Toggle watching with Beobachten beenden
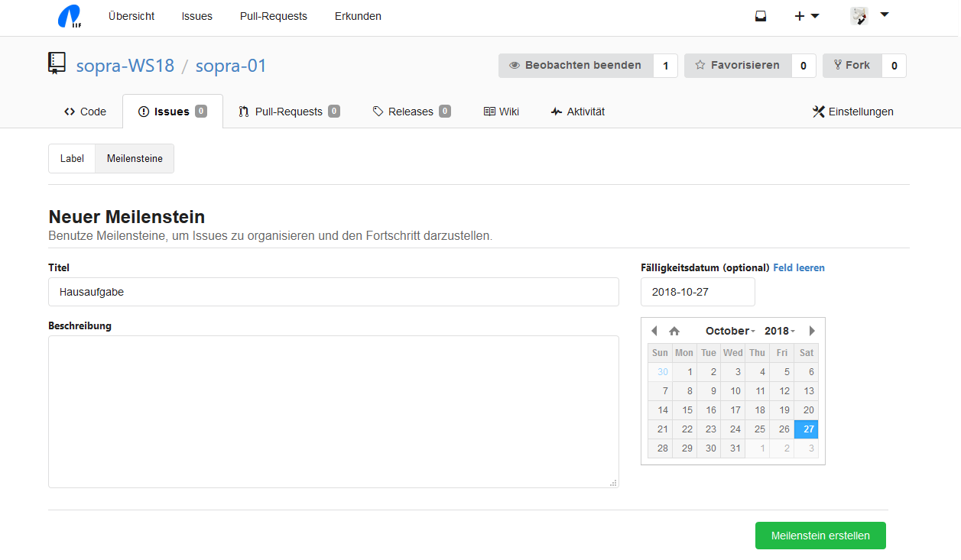This screenshot has width=961, height=560. pos(576,66)
